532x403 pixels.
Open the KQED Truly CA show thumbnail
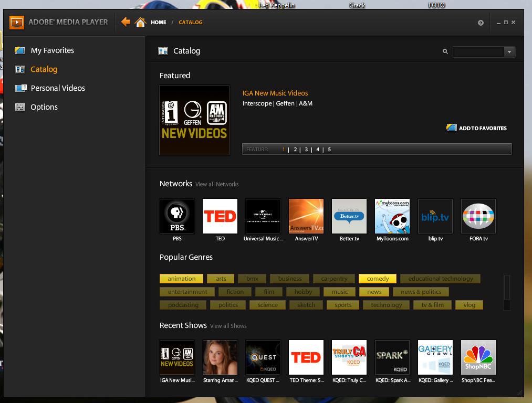[349, 357]
